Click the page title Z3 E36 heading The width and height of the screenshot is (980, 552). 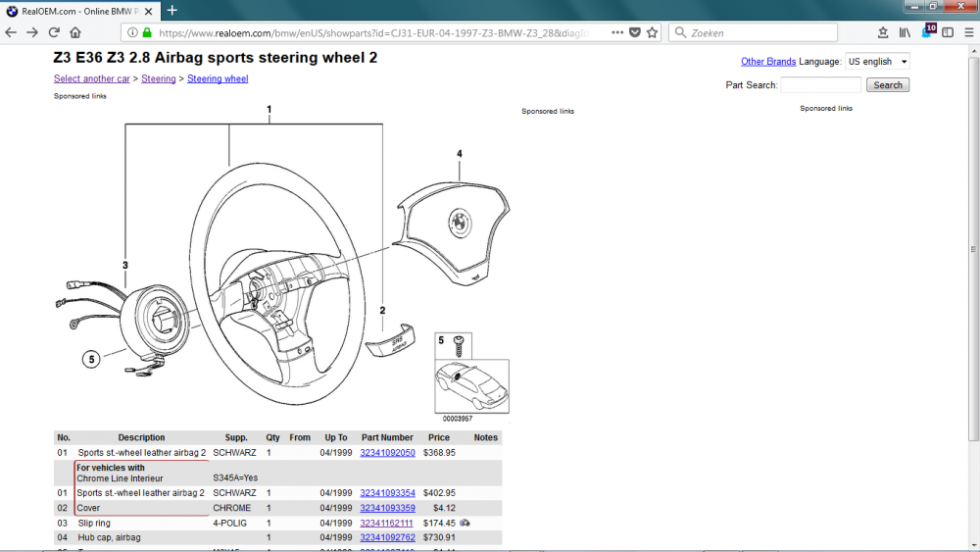tap(216, 58)
